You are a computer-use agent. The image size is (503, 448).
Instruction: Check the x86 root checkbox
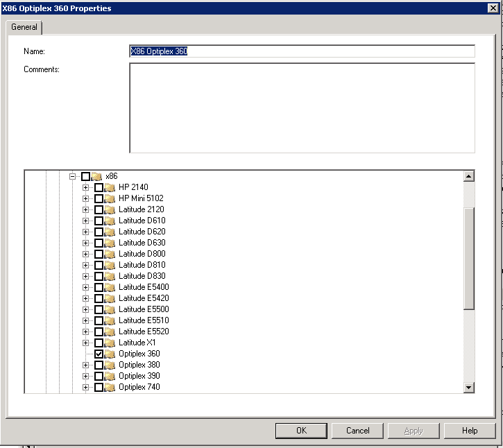[85, 176]
